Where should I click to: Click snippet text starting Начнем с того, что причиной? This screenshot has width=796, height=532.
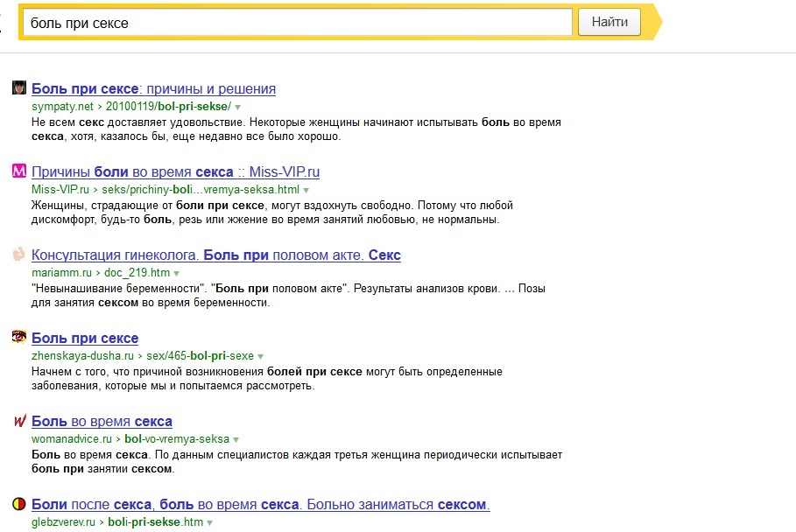(x=267, y=379)
